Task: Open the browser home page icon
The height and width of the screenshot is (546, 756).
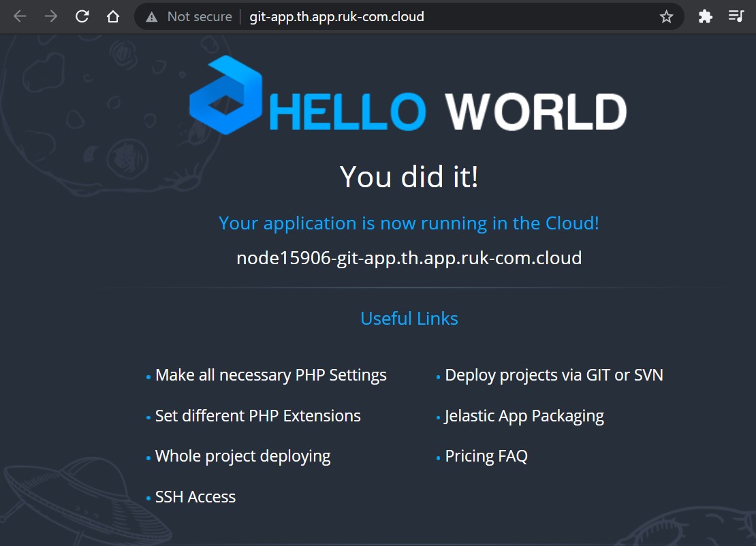Action: (113, 16)
